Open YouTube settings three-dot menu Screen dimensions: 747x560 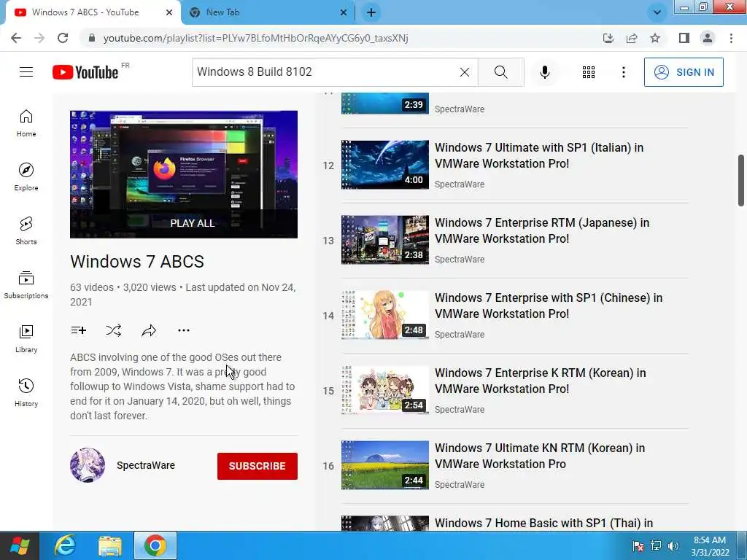[x=623, y=72]
